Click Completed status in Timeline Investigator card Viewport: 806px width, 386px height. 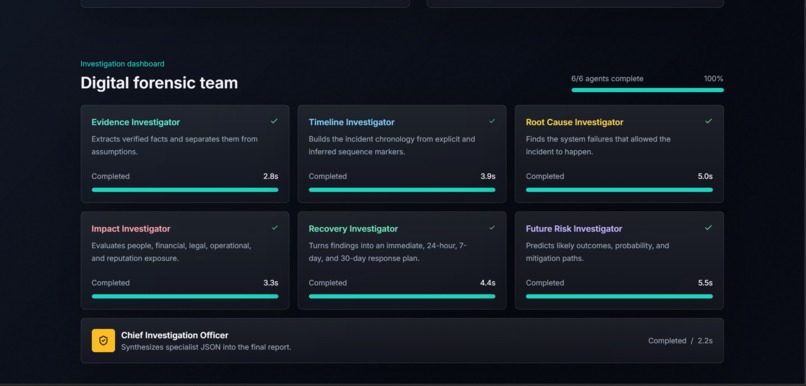click(x=327, y=176)
